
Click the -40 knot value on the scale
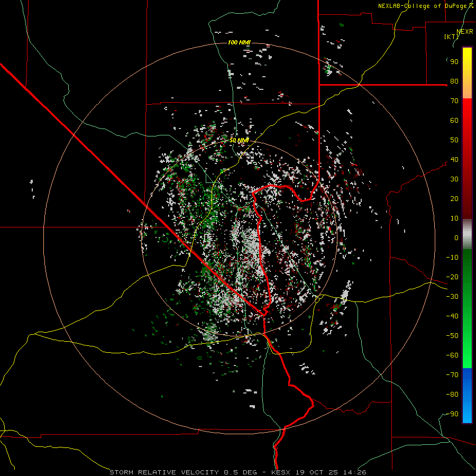pyautogui.click(x=452, y=316)
